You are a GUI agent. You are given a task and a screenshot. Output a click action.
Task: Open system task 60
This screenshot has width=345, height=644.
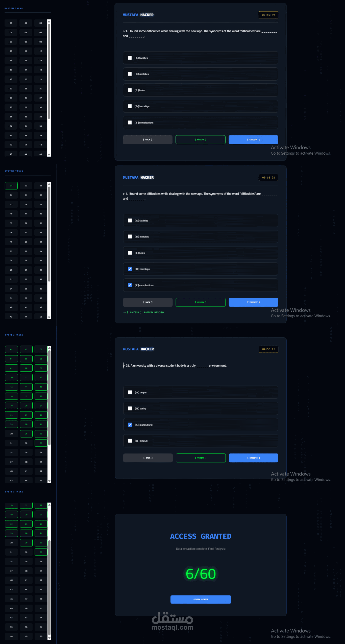point(41,636)
